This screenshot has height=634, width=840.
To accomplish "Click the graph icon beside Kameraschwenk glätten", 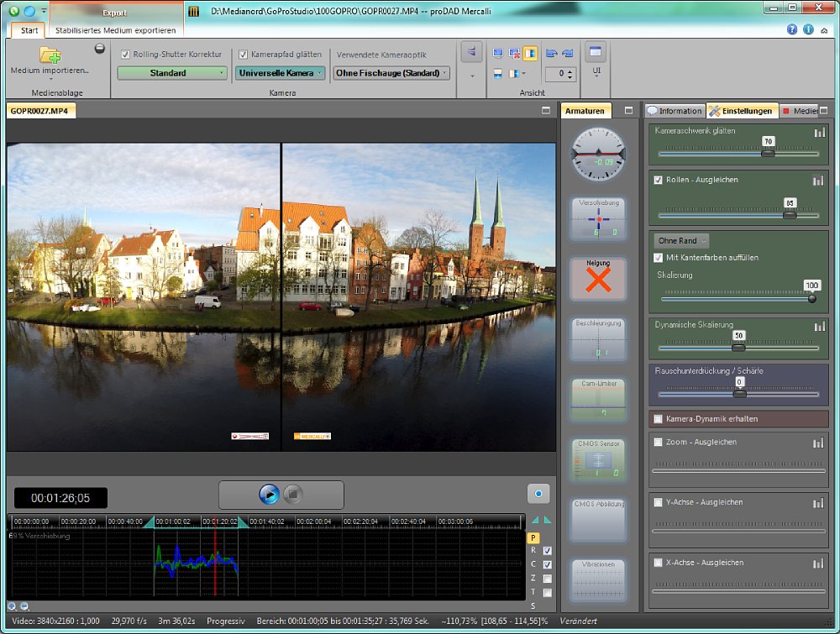I will pos(818,132).
